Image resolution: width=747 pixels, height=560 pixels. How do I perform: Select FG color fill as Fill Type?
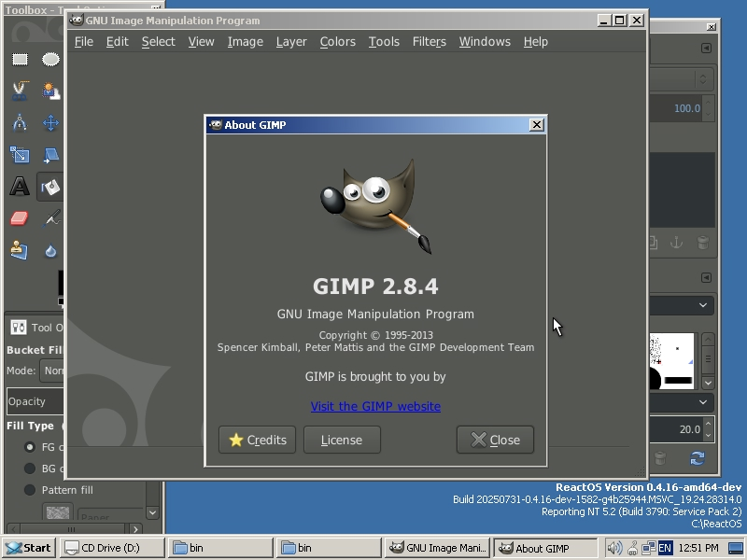(x=29, y=447)
